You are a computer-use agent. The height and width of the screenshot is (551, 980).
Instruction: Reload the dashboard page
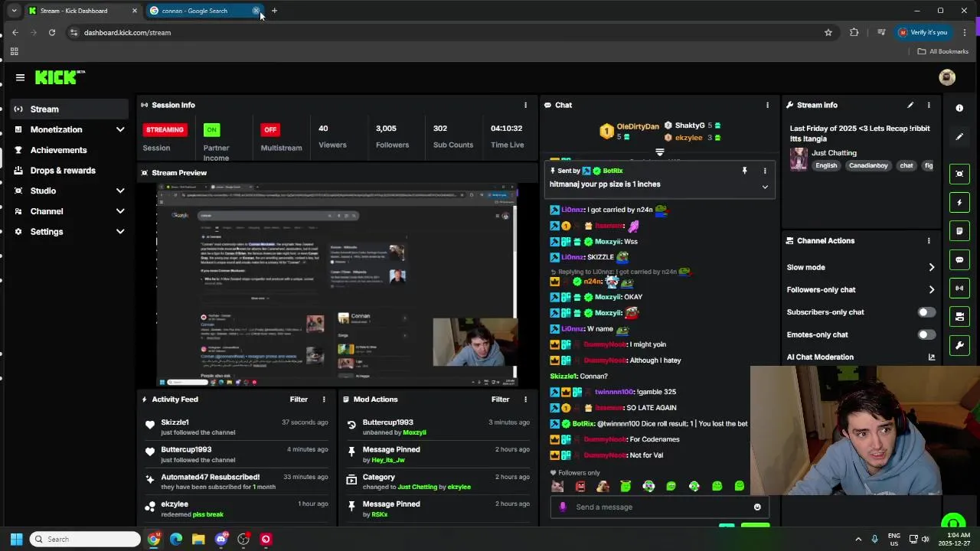coord(51,32)
